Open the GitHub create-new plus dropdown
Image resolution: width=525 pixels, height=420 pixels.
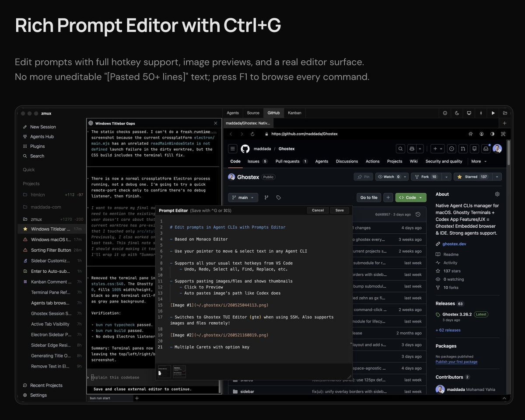click(437, 149)
